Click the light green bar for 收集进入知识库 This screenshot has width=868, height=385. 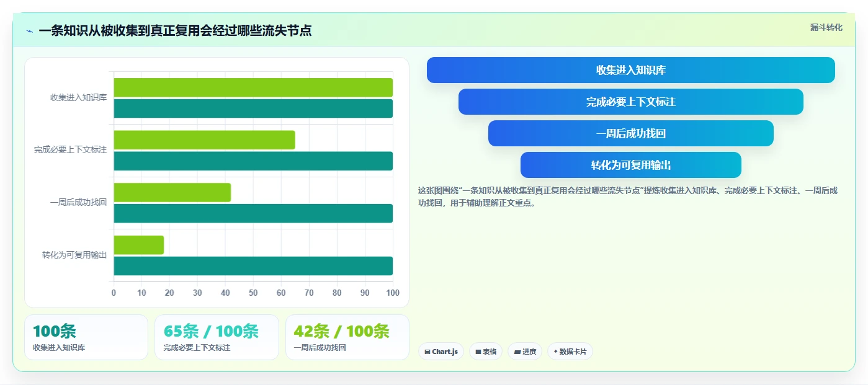tap(253, 87)
